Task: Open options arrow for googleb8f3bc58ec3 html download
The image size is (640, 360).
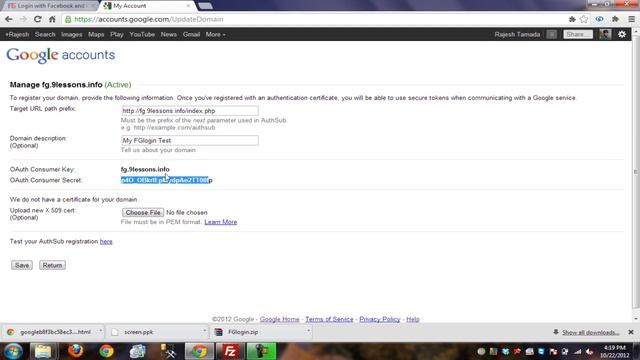Action: point(100,331)
